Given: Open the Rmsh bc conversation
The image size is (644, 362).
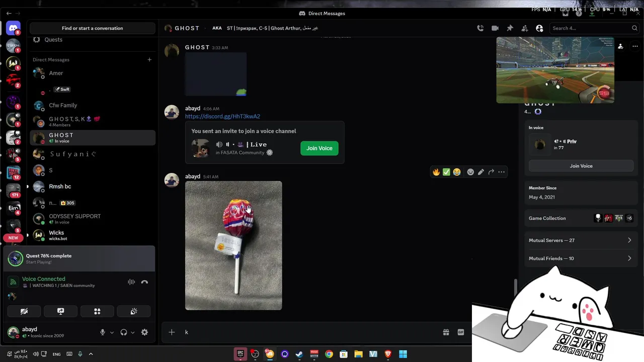Looking at the screenshot, I should pos(94,187).
